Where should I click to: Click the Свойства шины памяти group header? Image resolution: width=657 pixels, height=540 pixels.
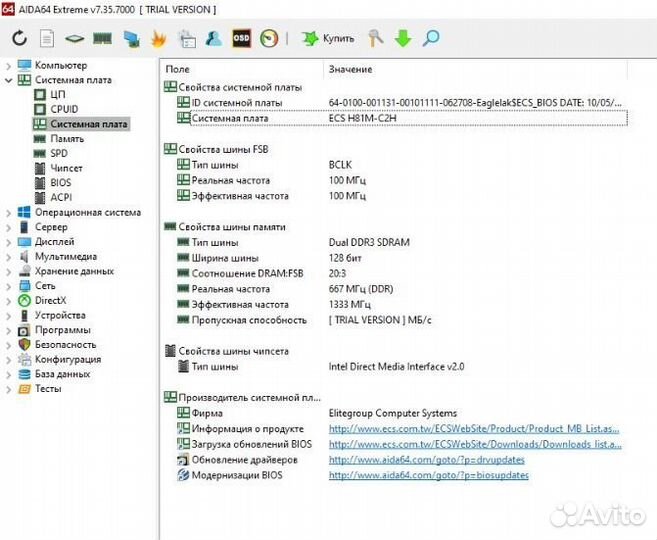[x=225, y=227]
